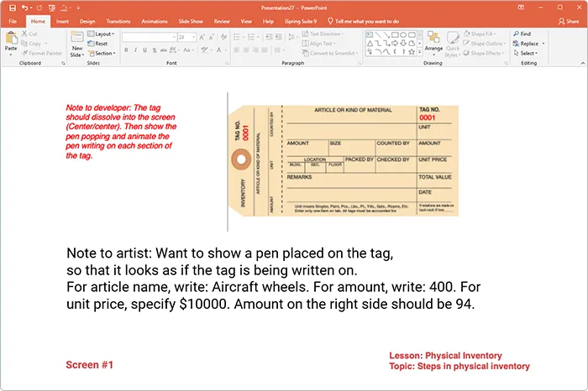Select the Line shape in gallery
This screenshot has height=391, width=588.
coord(378,35)
